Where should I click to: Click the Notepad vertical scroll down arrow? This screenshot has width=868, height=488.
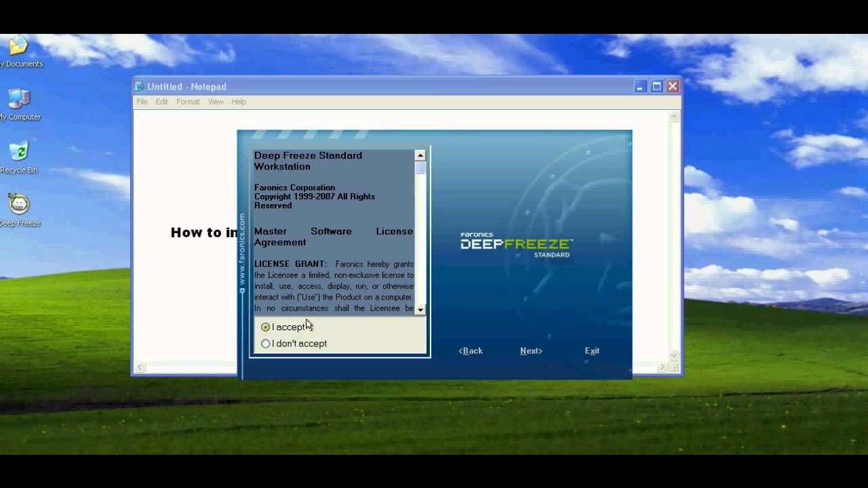pos(674,355)
